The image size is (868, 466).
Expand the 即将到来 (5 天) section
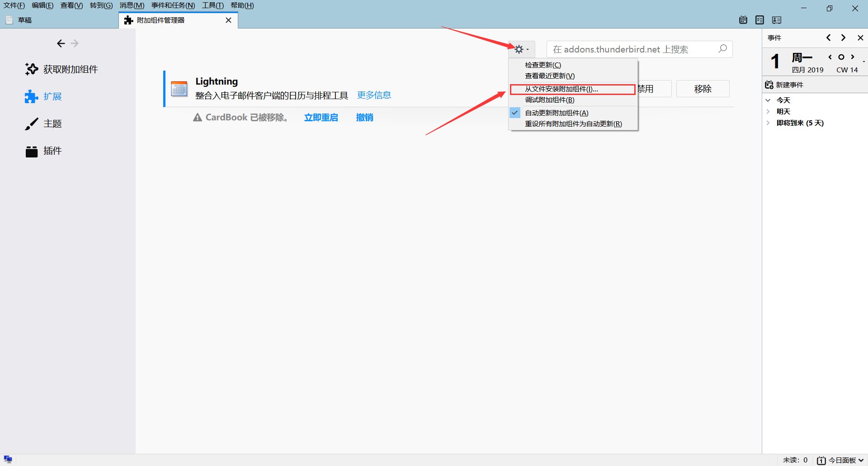pos(768,123)
